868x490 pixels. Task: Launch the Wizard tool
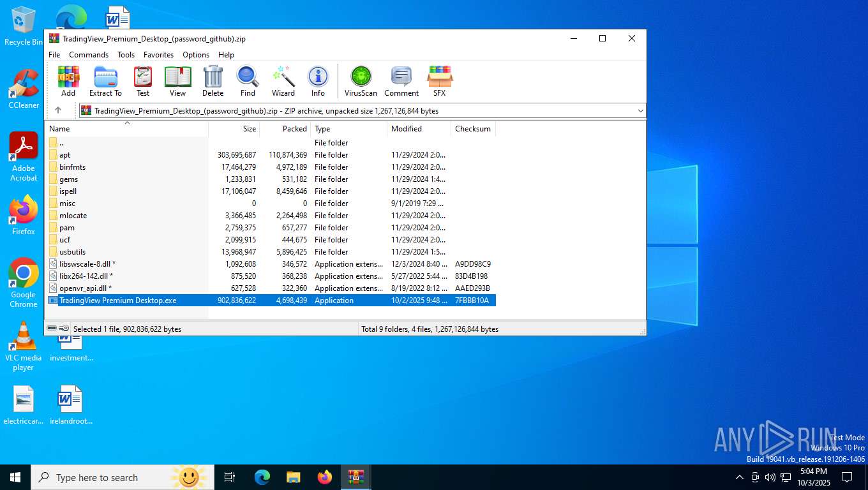[x=283, y=81]
